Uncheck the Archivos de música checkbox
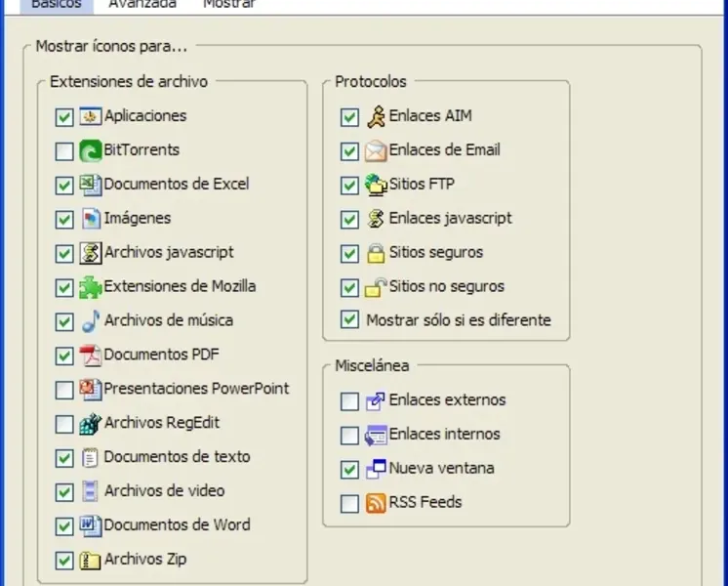Screen dimensions: 728x586 (64, 322)
